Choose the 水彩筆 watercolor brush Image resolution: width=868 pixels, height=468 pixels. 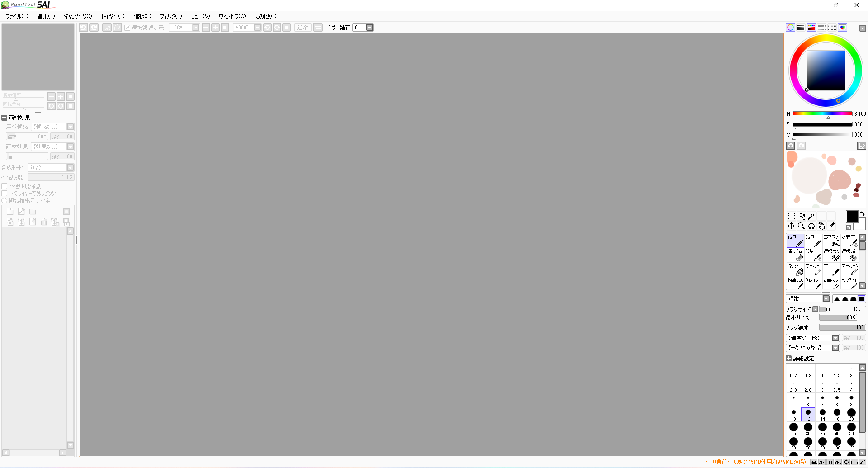click(x=849, y=241)
